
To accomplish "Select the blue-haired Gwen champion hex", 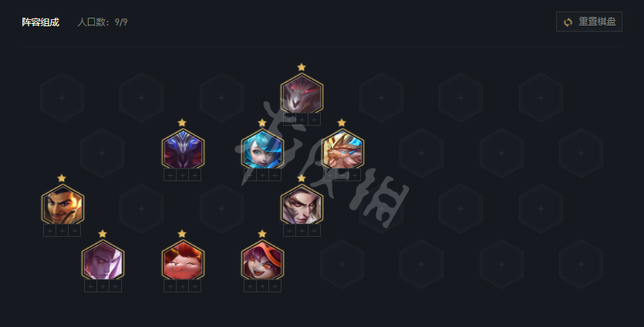I will (262, 150).
